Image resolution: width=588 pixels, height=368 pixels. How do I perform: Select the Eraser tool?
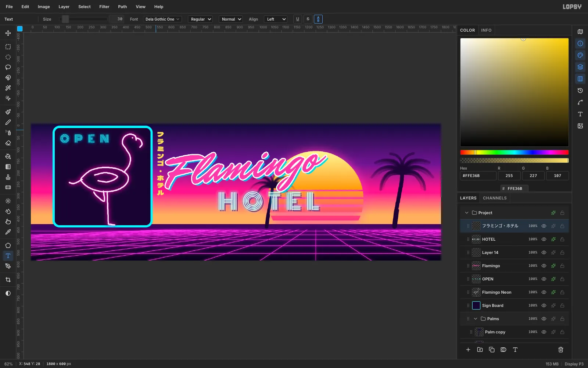(x=8, y=143)
